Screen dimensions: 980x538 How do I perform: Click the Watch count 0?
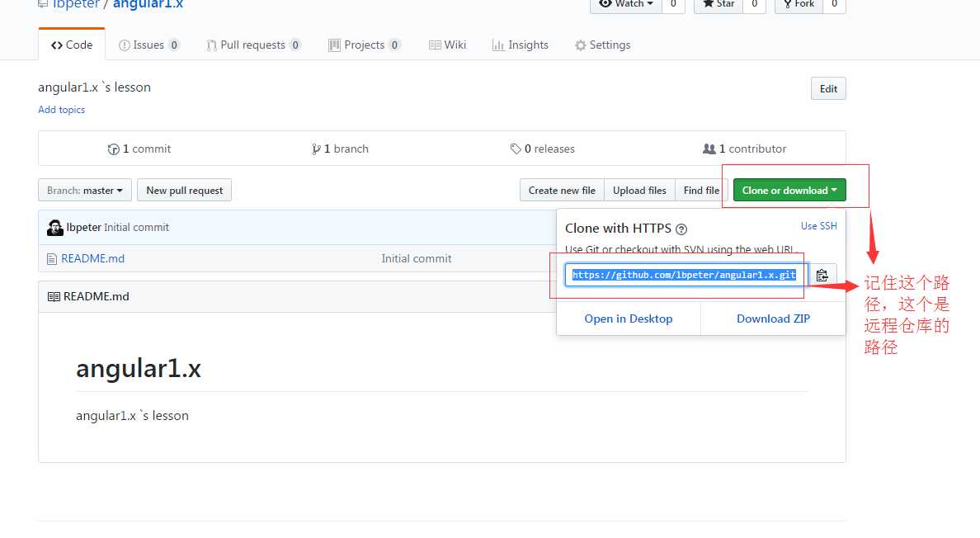point(673,4)
